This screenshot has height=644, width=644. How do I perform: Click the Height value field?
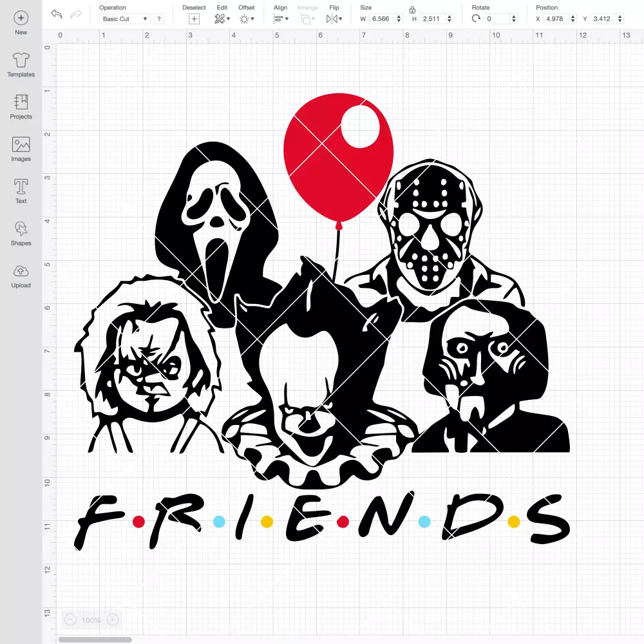pyautogui.click(x=433, y=19)
